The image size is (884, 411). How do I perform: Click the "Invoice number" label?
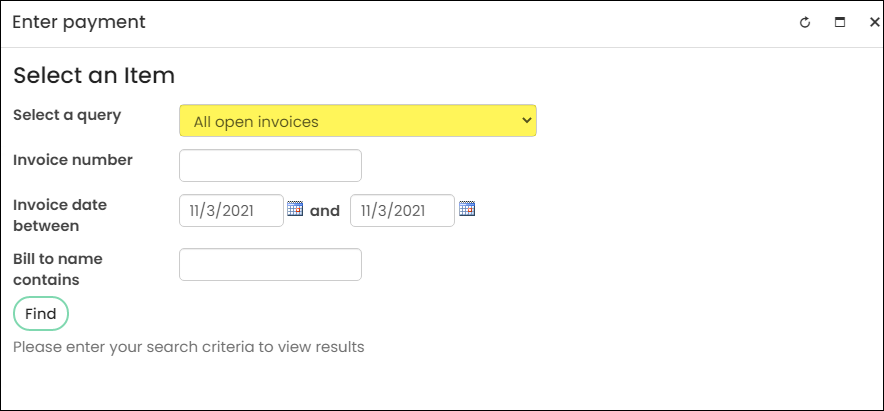pos(73,160)
